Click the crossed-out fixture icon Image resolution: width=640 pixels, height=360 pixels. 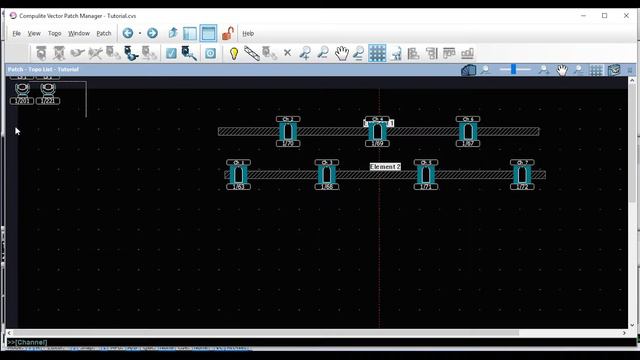click(59, 53)
